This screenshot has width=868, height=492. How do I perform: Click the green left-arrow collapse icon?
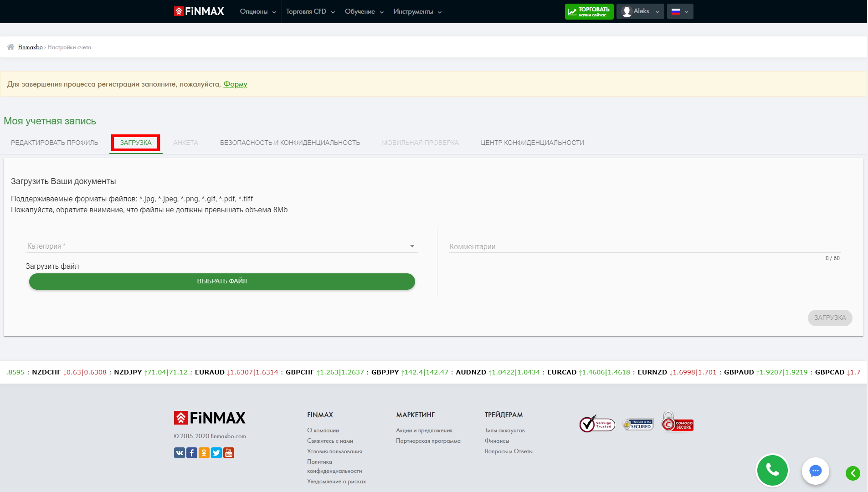coord(853,473)
